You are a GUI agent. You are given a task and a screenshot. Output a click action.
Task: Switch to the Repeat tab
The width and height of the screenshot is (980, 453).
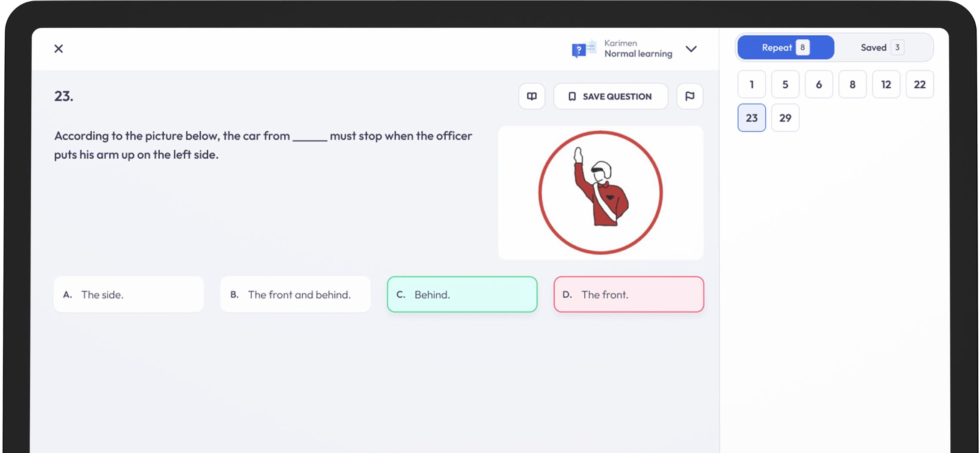coord(785,47)
